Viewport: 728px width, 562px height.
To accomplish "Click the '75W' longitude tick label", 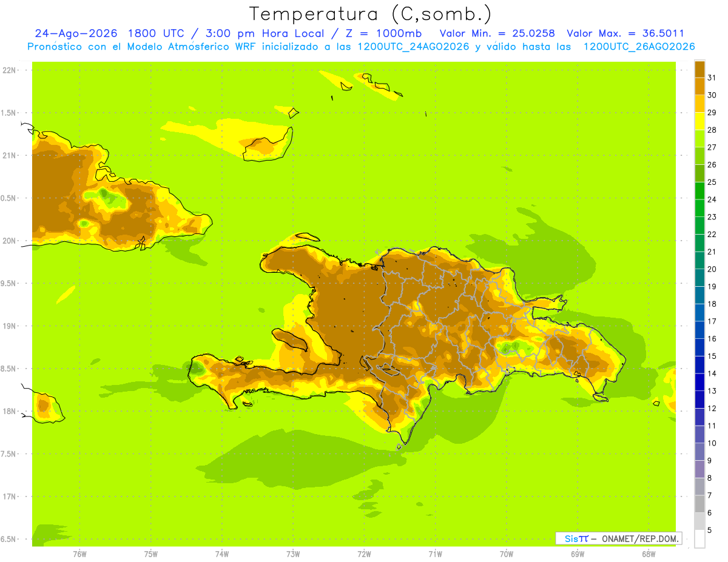I will pos(151,554).
